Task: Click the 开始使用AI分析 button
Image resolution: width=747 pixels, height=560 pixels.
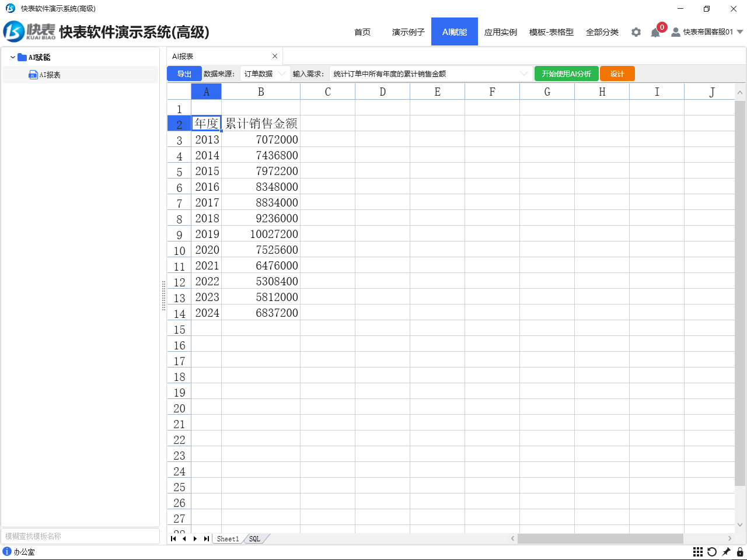Action: coord(566,73)
